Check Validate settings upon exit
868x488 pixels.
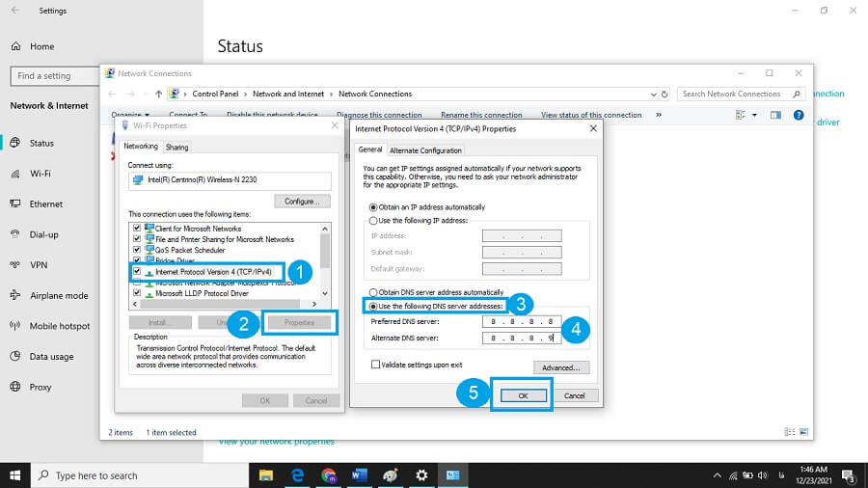pyautogui.click(x=375, y=365)
